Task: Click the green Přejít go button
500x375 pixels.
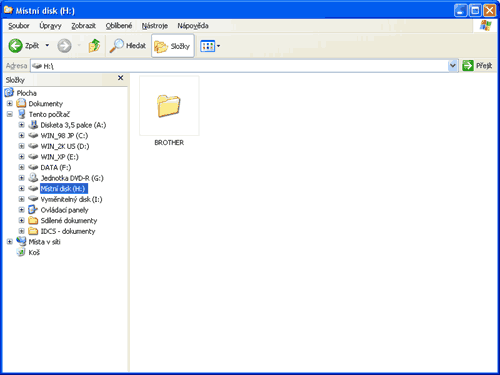Action: 477,66
